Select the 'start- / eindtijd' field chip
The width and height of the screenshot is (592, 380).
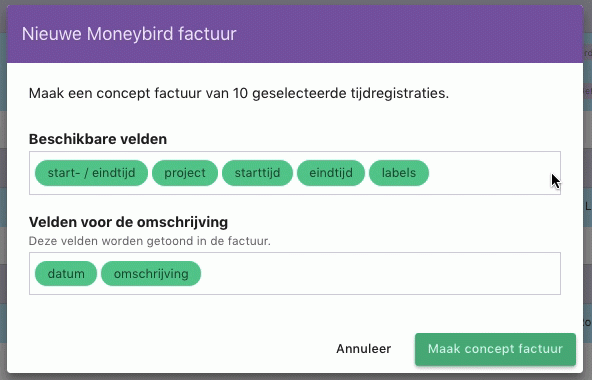pos(91,173)
